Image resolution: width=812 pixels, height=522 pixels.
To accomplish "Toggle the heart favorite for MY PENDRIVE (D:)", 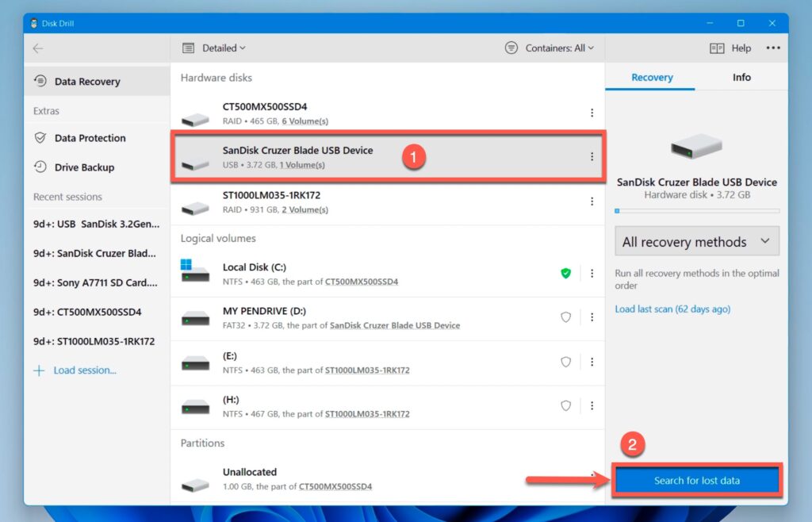I will pyautogui.click(x=565, y=317).
